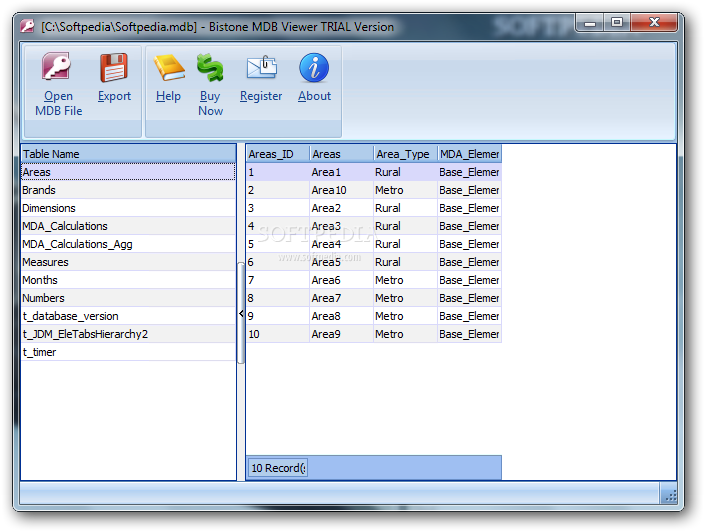Viewport: 705px width, 532px height.
Task: Select the t_database_version table
Action: [128, 316]
